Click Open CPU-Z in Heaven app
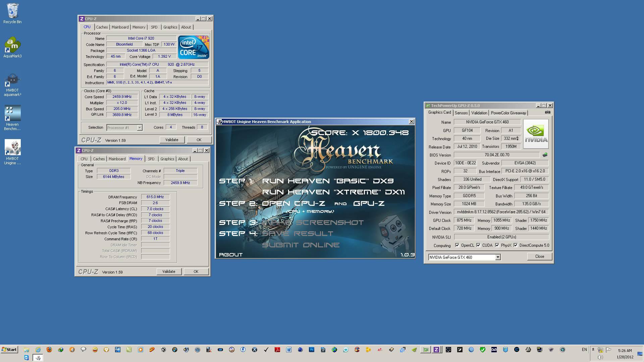644x362 pixels. 293,203
